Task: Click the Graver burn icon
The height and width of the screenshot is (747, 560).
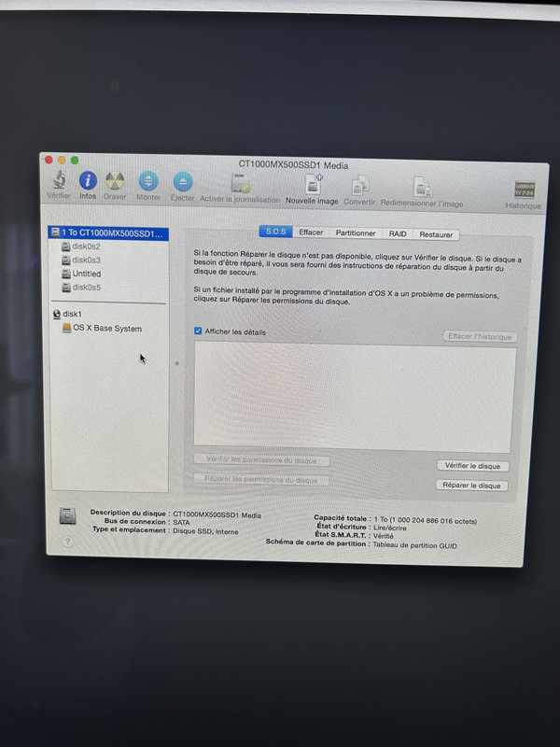Action: point(115,181)
